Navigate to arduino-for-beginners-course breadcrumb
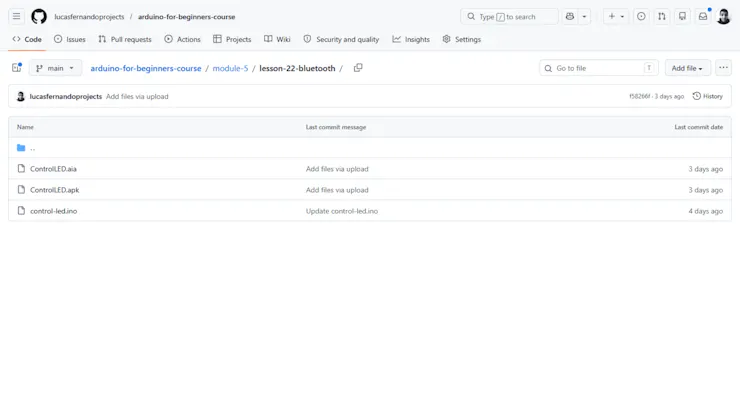The image size is (740, 416). pyautogui.click(x=146, y=68)
